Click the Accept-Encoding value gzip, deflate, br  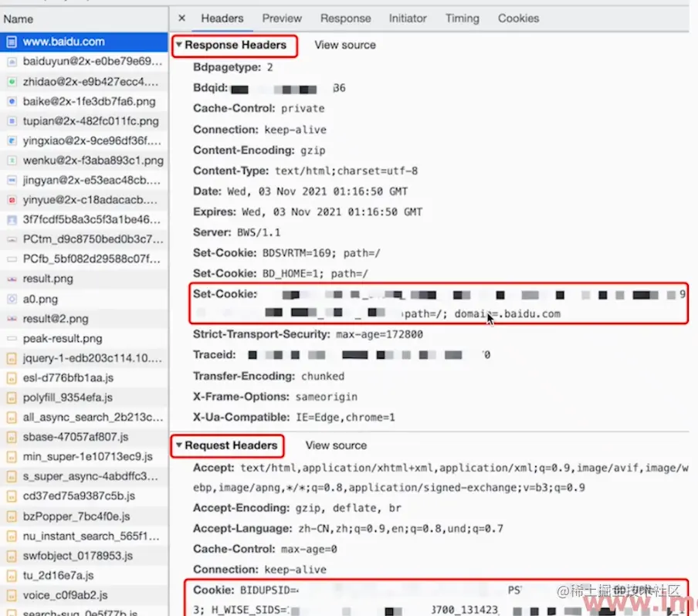coord(348,508)
